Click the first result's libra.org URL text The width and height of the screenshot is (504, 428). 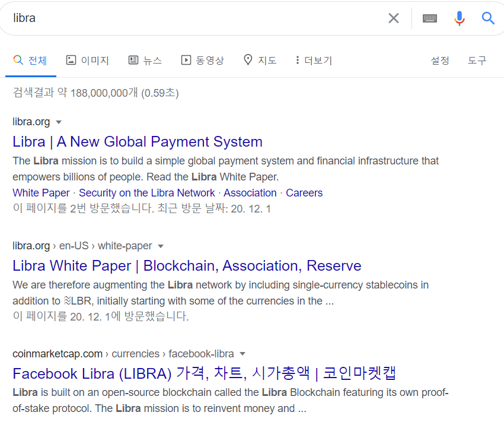(31, 122)
